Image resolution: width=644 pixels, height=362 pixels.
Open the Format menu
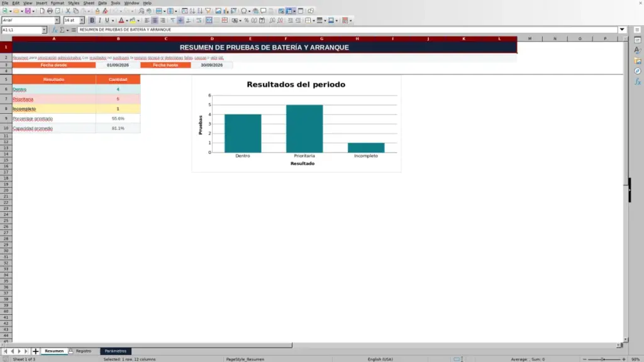coord(57,3)
